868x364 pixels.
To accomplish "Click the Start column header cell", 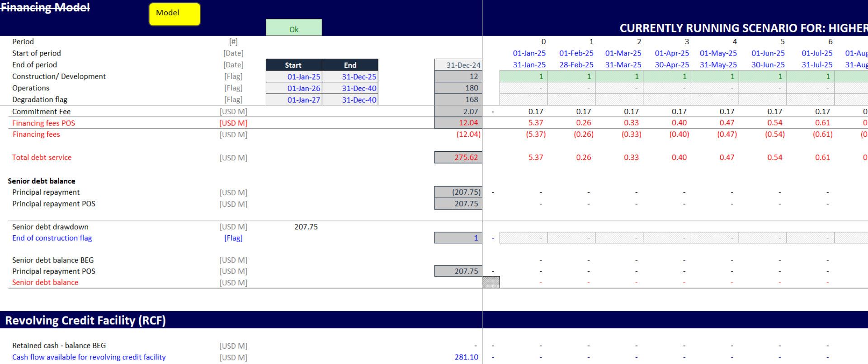I will point(294,65).
